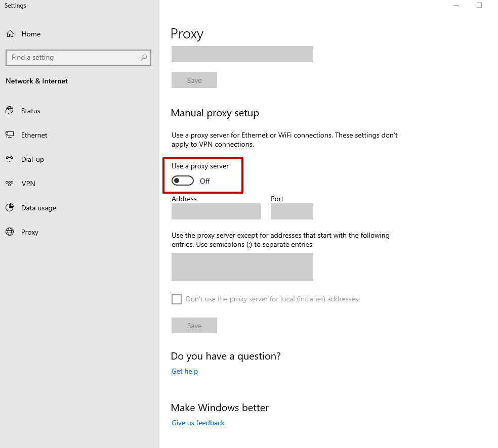Maximize the Settings window
Viewport: 498px width, 448px height.
pyautogui.click(x=479, y=6)
